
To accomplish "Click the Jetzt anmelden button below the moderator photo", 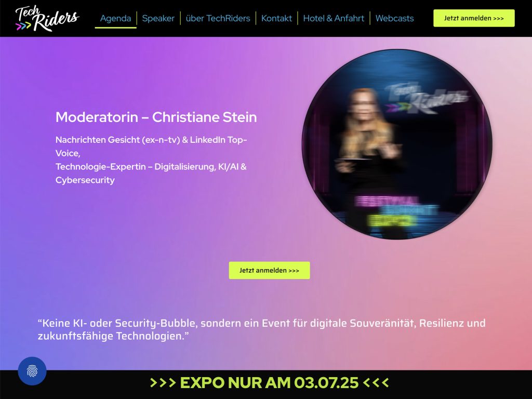I will 269,270.
